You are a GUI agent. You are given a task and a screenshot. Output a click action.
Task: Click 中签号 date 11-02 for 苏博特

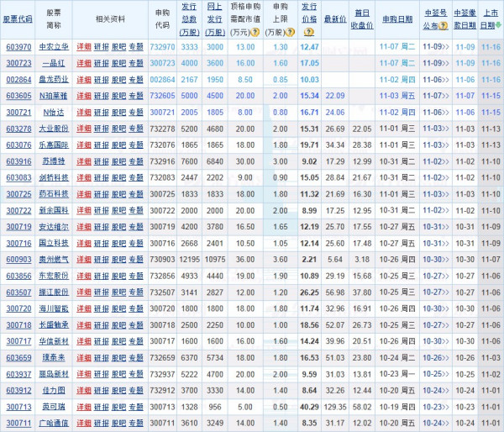[433, 161]
